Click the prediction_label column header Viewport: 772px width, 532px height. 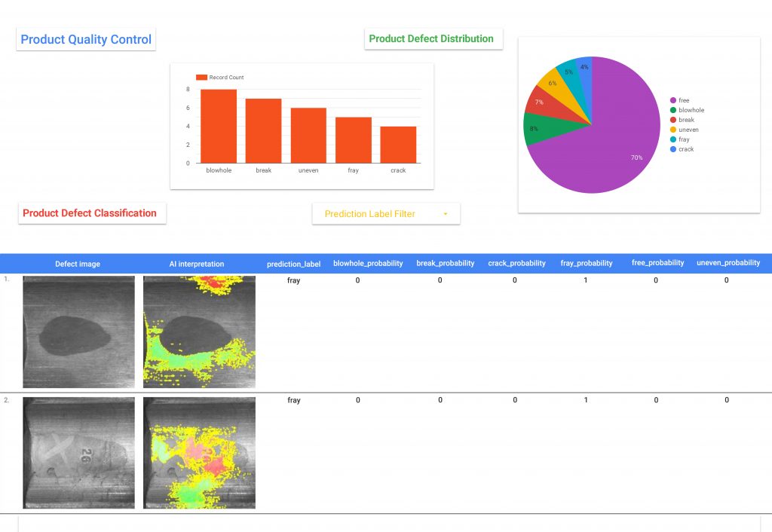(x=293, y=264)
